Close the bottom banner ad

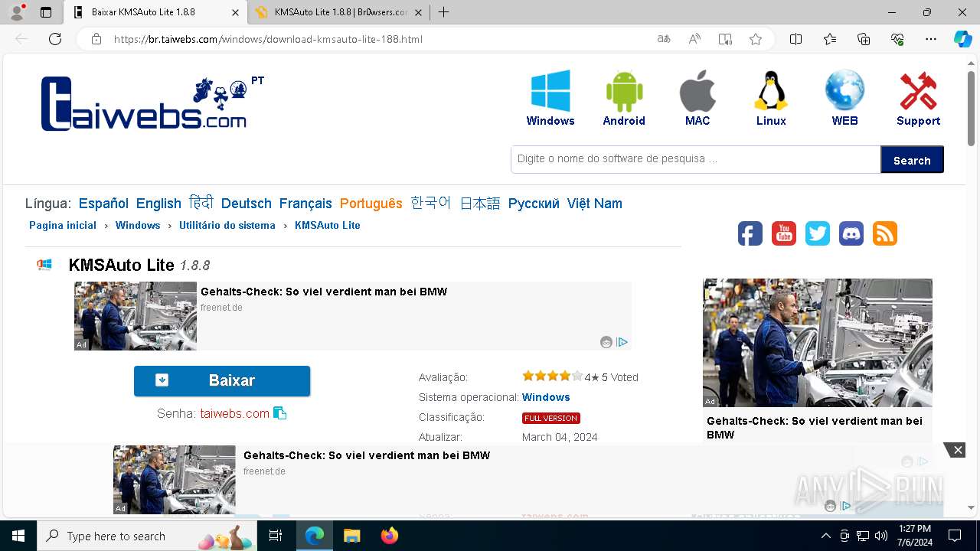[x=957, y=450]
